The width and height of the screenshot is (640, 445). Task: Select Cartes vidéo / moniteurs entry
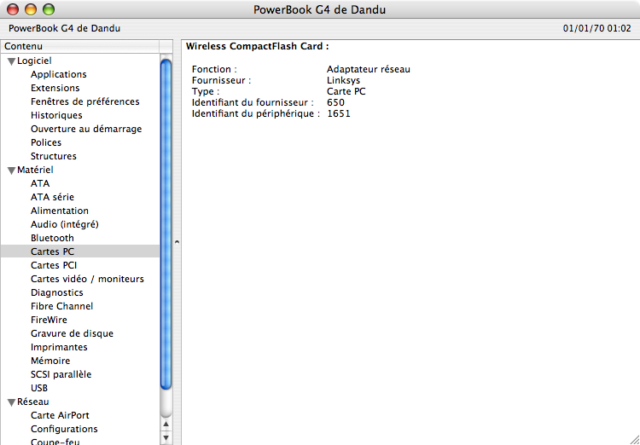(87, 279)
